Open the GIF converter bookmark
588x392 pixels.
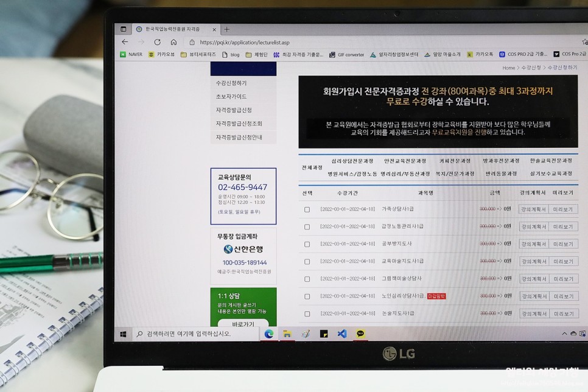(346, 55)
